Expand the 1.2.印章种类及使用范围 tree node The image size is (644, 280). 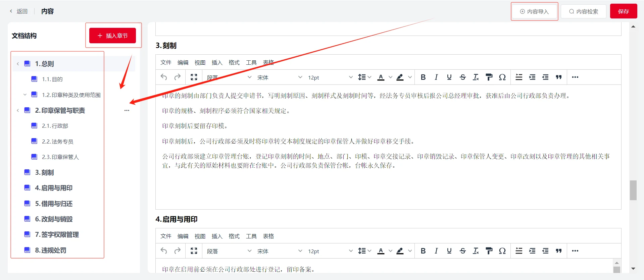tap(25, 95)
